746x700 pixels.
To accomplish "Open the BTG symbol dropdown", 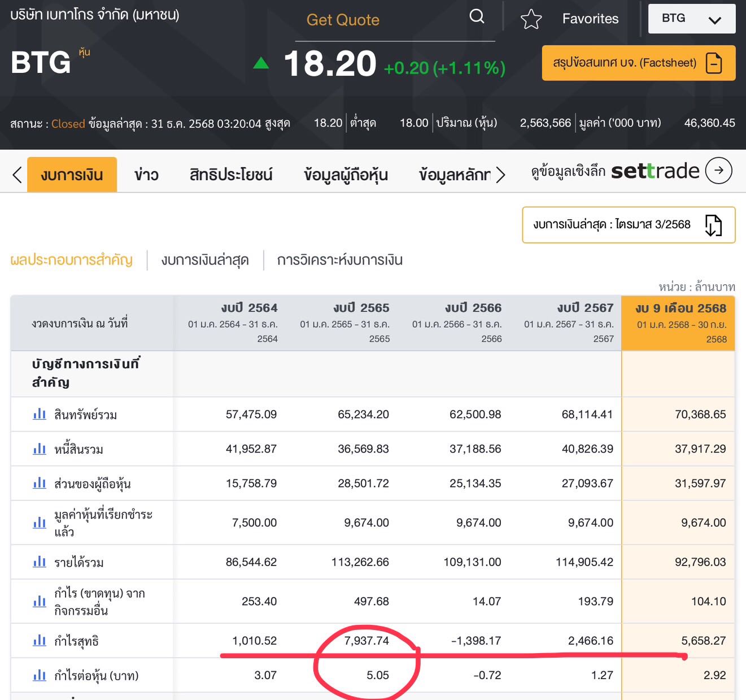I will click(x=692, y=19).
